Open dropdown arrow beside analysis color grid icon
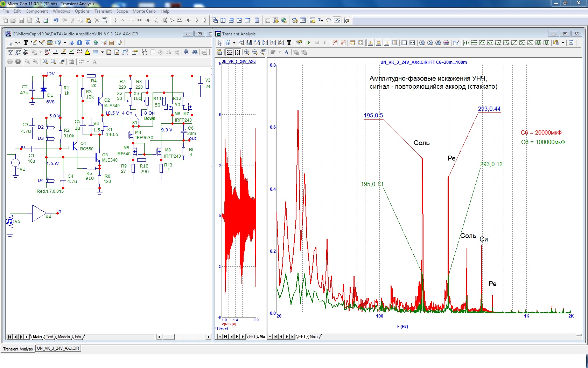 280,52
